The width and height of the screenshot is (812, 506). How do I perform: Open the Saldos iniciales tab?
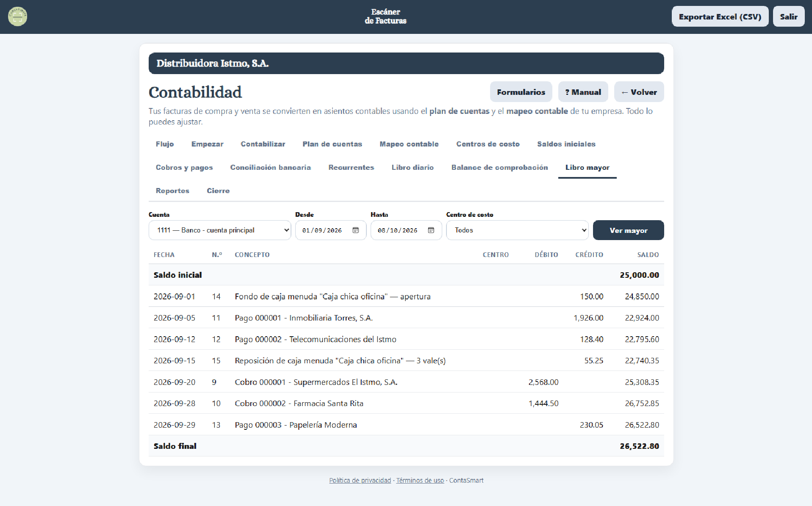(x=566, y=144)
